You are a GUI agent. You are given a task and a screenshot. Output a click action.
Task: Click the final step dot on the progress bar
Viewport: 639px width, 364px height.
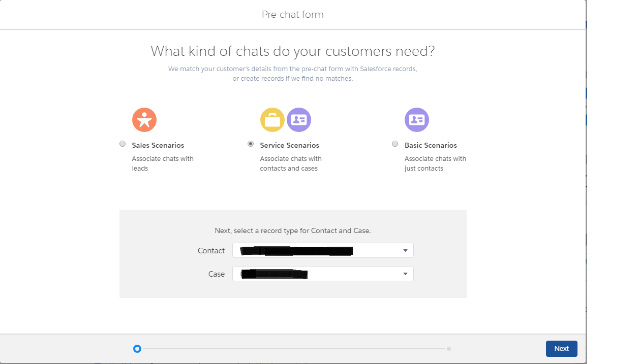pyautogui.click(x=449, y=349)
